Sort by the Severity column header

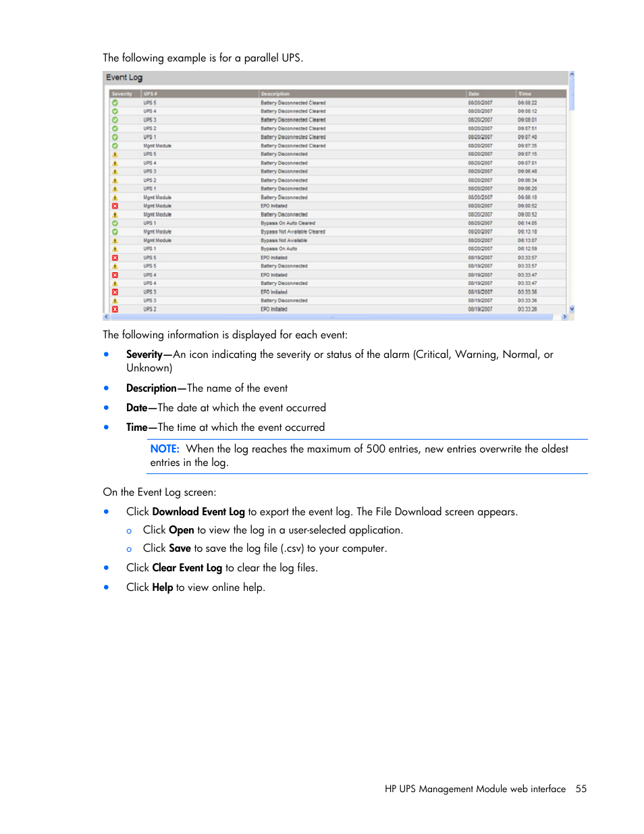pyautogui.click(x=124, y=94)
